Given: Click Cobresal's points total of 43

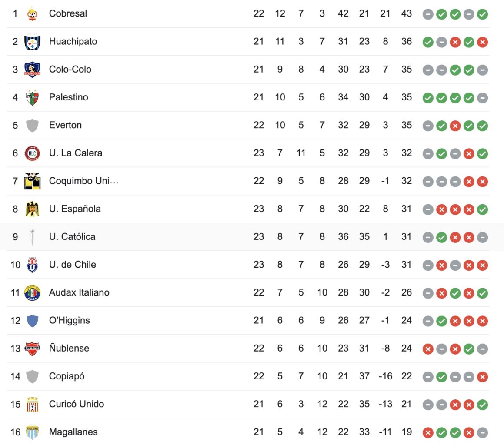Looking at the screenshot, I should (406, 13).
